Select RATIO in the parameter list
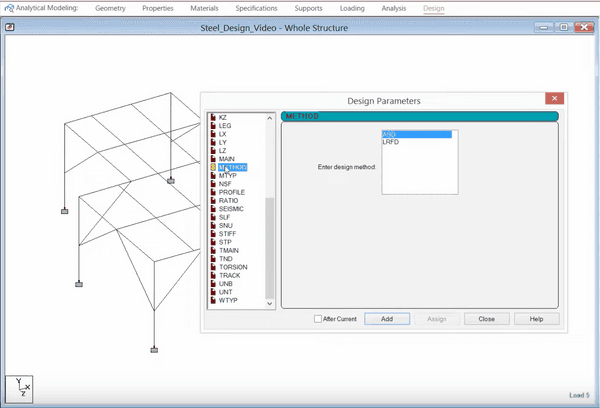Image resolution: width=600 pixels, height=408 pixels. click(228, 201)
